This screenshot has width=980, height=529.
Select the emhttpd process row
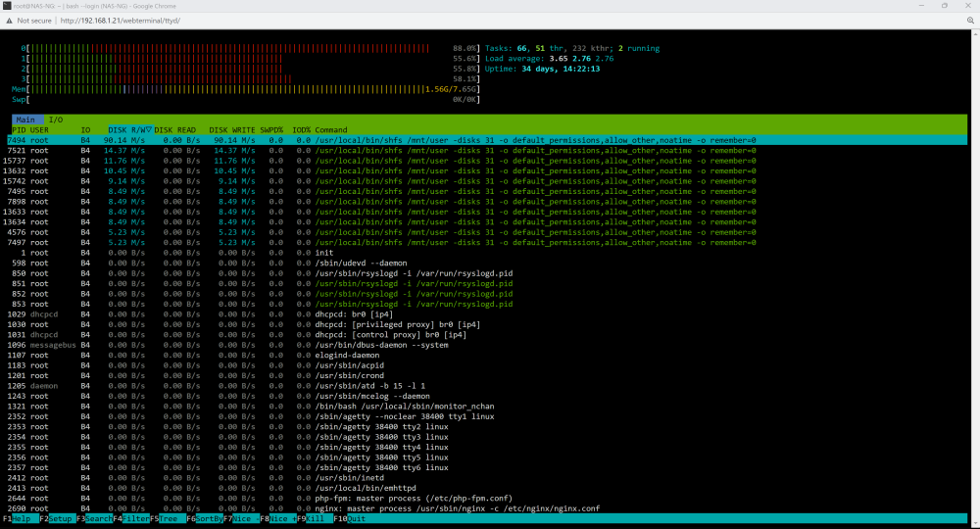[487, 489]
